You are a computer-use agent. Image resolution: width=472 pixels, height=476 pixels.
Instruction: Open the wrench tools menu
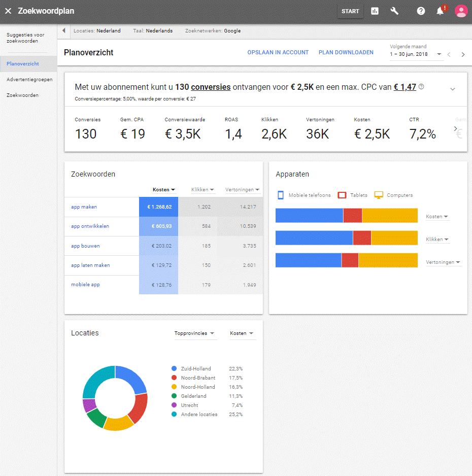coord(394,11)
